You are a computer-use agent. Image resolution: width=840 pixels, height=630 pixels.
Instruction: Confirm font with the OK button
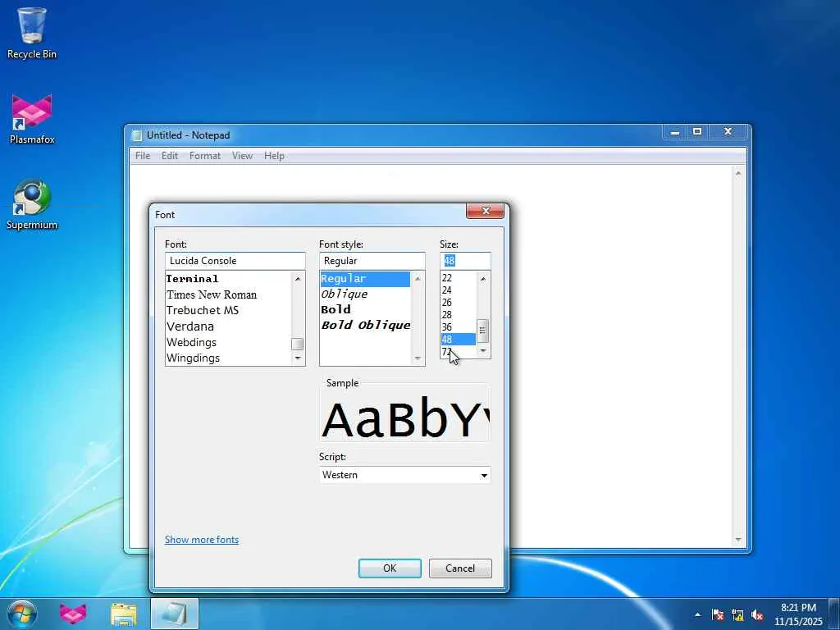tap(390, 568)
